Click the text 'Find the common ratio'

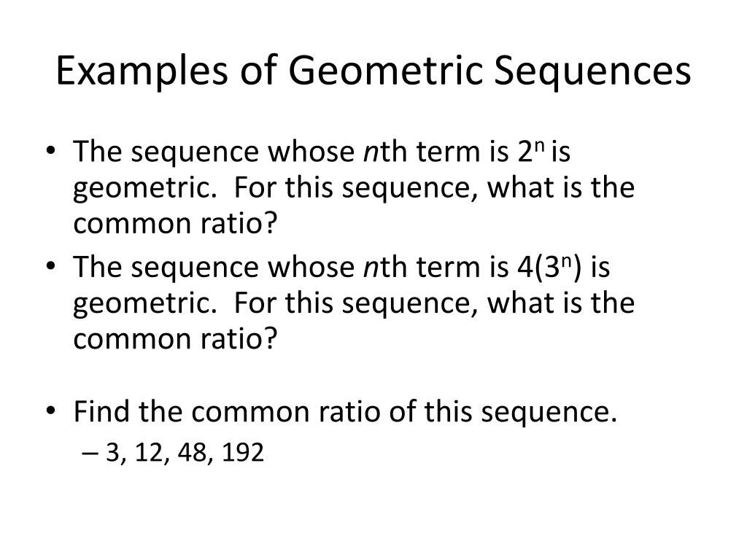click(x=227, y=411)
